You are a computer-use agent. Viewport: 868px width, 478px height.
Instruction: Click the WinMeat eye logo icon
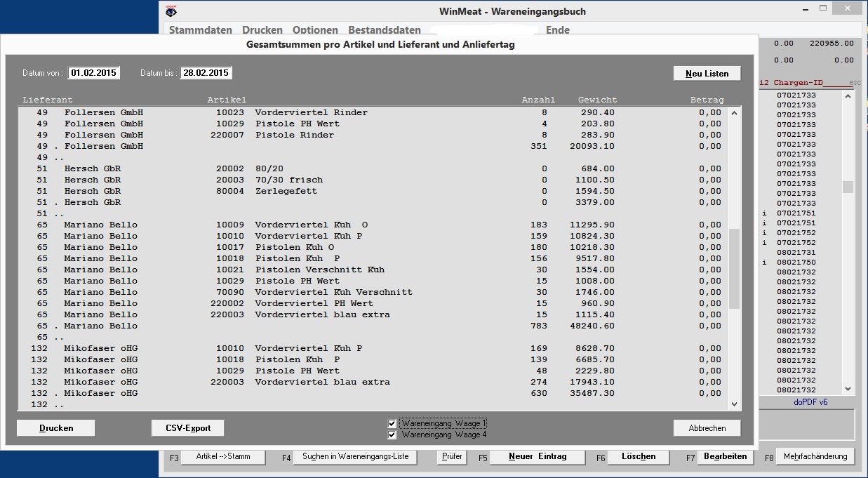(171, 11)
